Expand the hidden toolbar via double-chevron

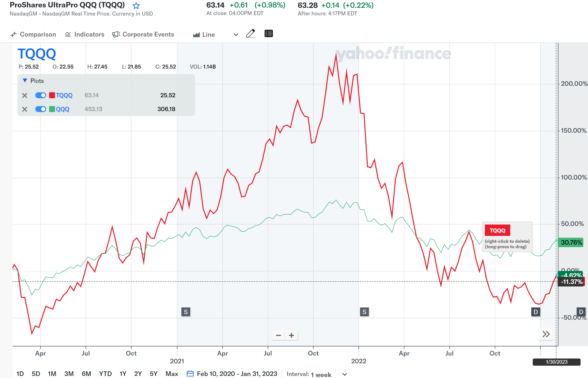point(546,334)
